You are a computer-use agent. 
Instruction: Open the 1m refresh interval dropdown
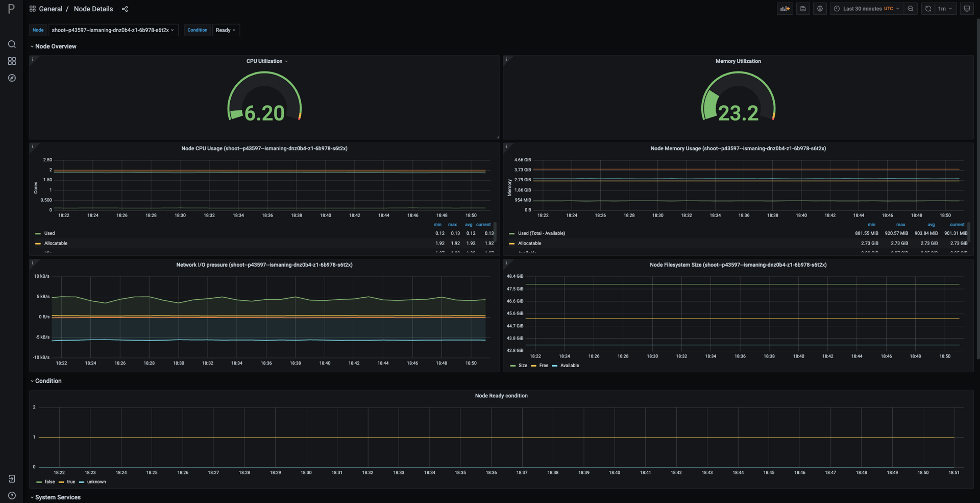pos(944,9)
